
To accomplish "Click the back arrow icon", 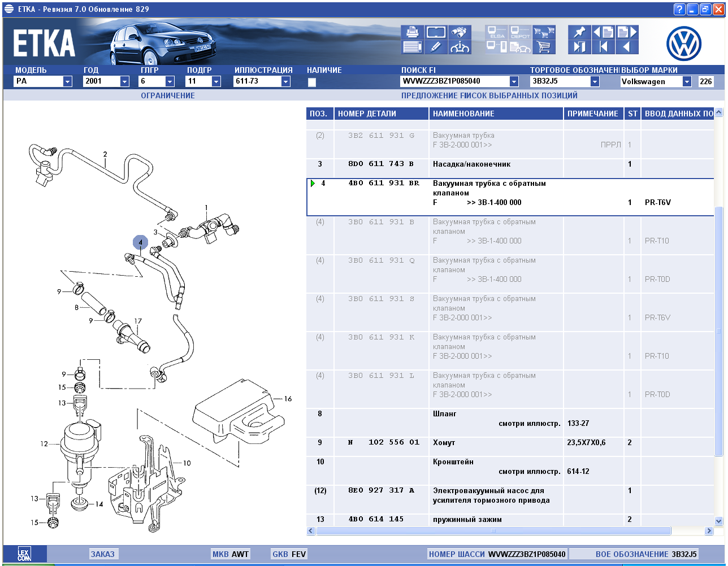I will (627, 47).
